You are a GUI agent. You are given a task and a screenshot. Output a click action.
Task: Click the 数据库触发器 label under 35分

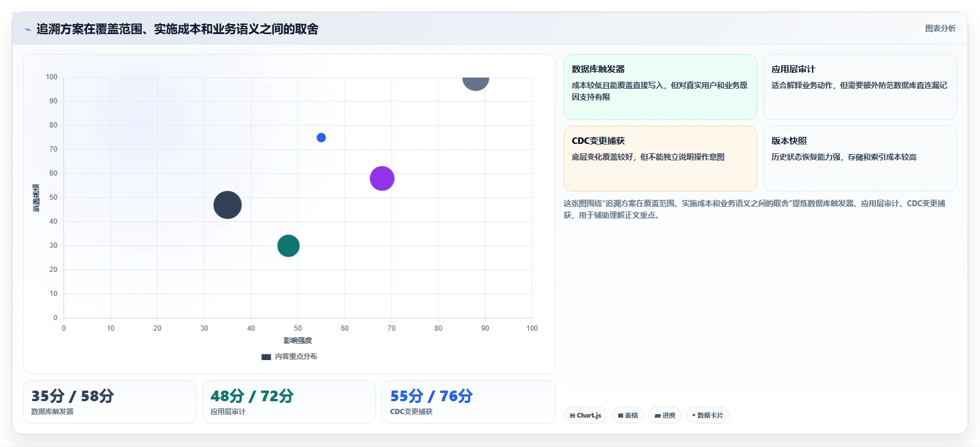[x=52, y=412]
